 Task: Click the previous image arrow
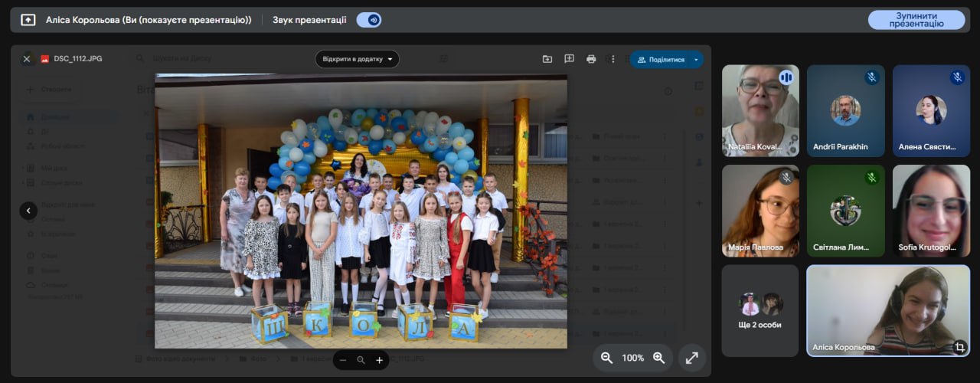pyautogui.click(x=28, y=211)
